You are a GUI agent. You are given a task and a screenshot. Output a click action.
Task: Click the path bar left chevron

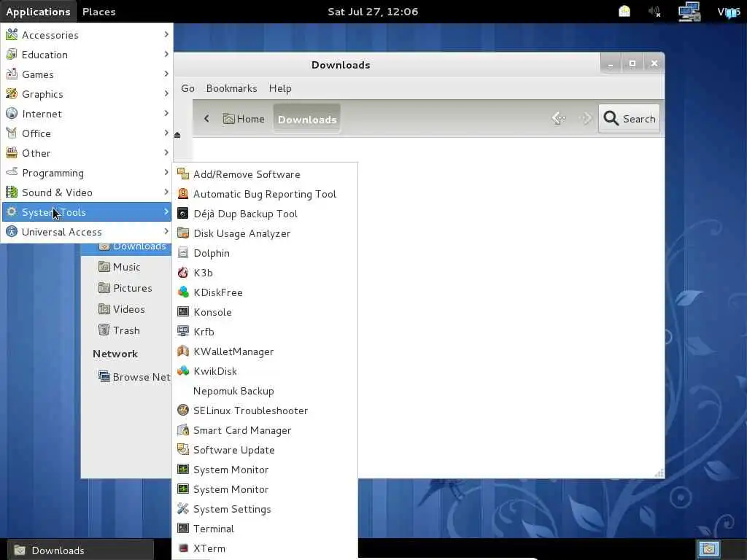point(206,119)
